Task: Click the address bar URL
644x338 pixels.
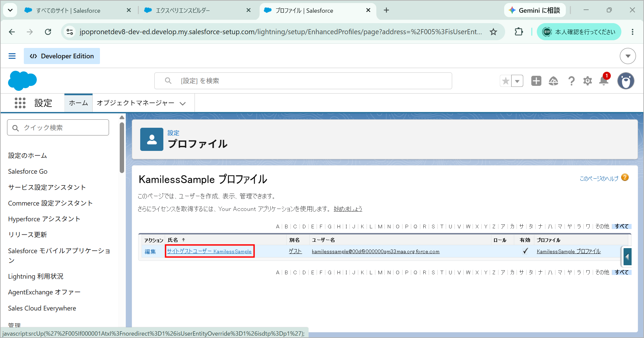Action: click(281, 32)
